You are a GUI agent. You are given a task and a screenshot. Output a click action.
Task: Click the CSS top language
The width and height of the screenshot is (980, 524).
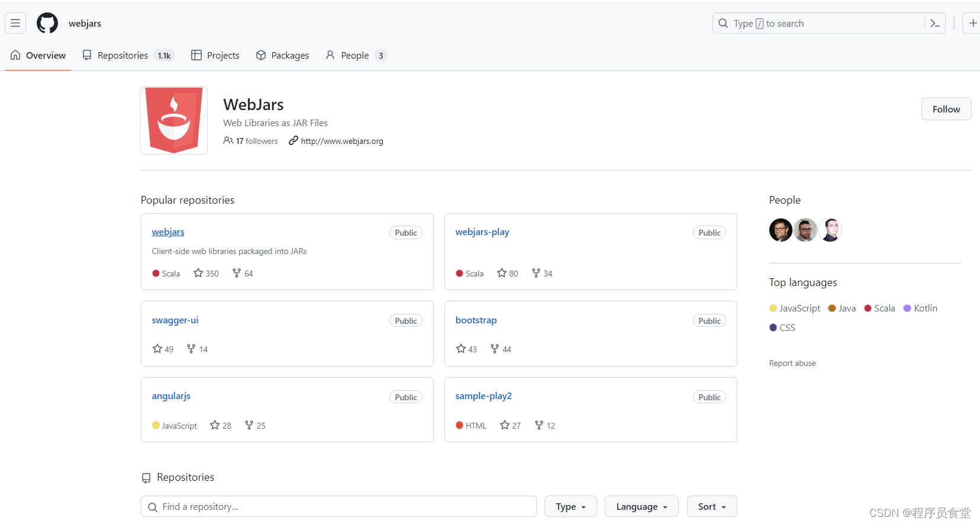782,327
